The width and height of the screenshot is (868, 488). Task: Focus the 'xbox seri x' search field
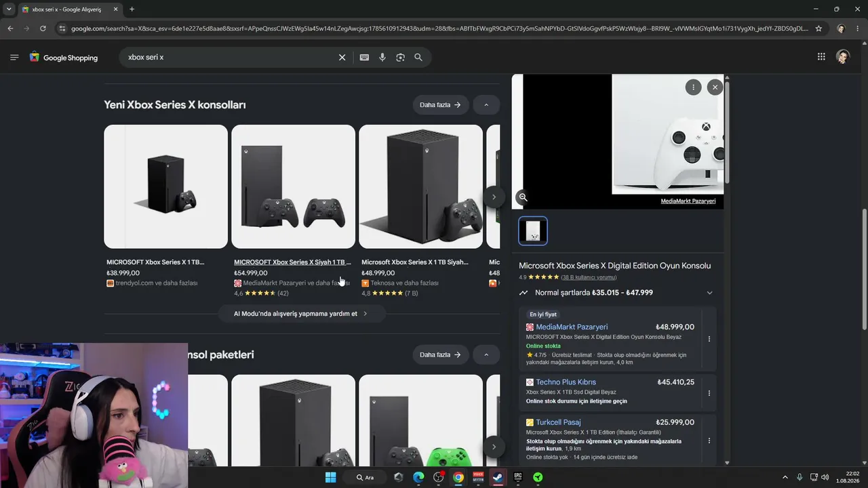tap(231, 58)
